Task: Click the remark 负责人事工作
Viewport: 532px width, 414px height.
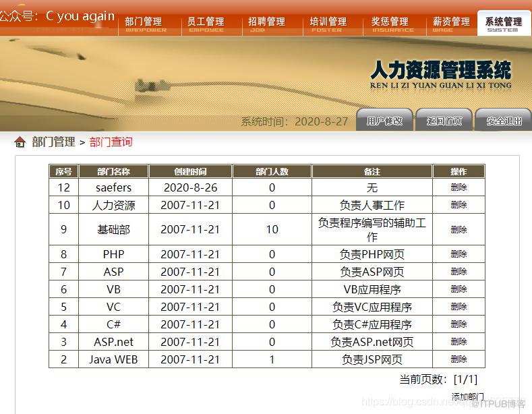Action: point(372,205)
